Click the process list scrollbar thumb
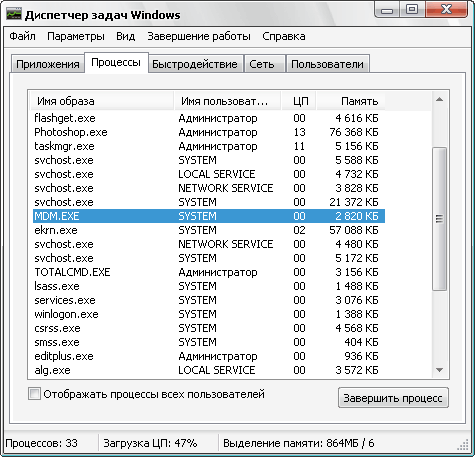475x457 pixels. coord(439,219)
